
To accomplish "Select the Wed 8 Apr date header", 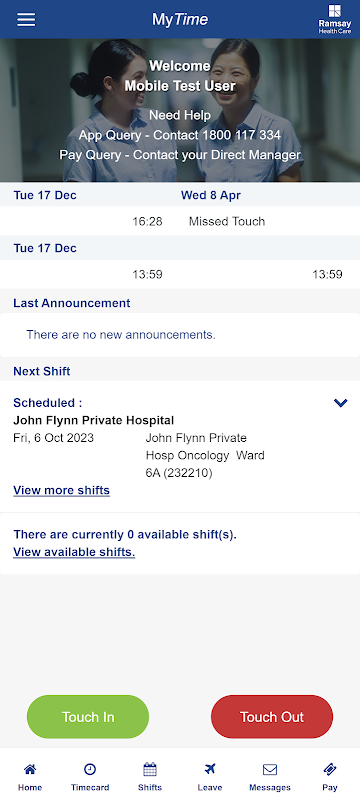I will point(211,195).
